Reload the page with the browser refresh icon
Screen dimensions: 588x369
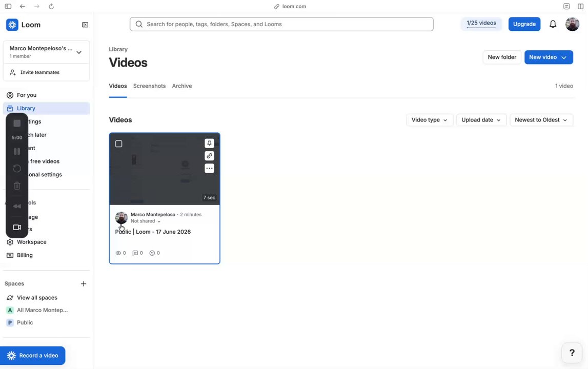(x=51, y=6)
